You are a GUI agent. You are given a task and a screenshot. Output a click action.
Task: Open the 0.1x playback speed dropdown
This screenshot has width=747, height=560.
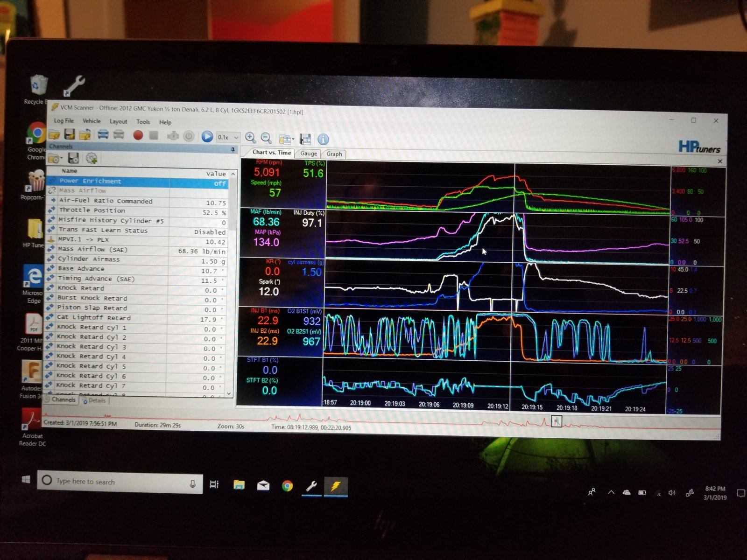pyautogui.click(x=228, y=137)
